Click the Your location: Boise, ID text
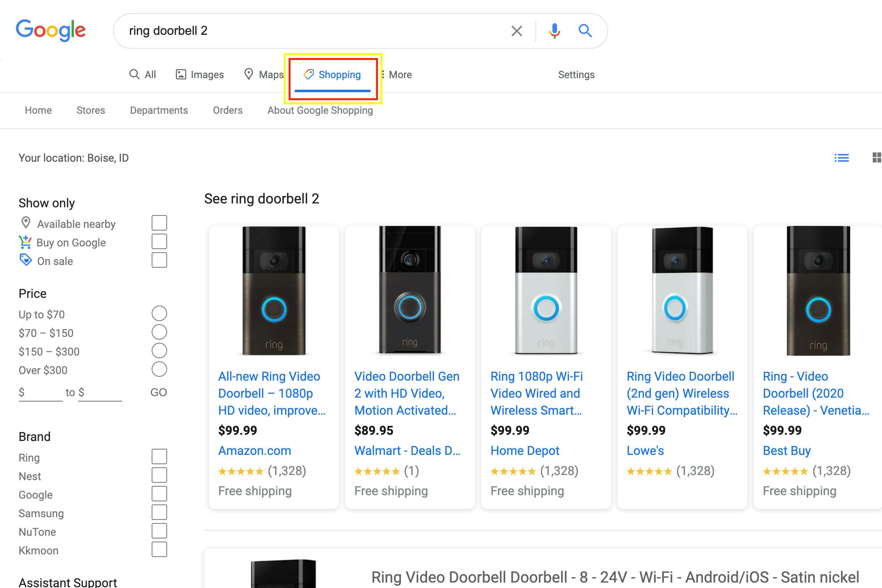882x588 pixels. (73, 158)
